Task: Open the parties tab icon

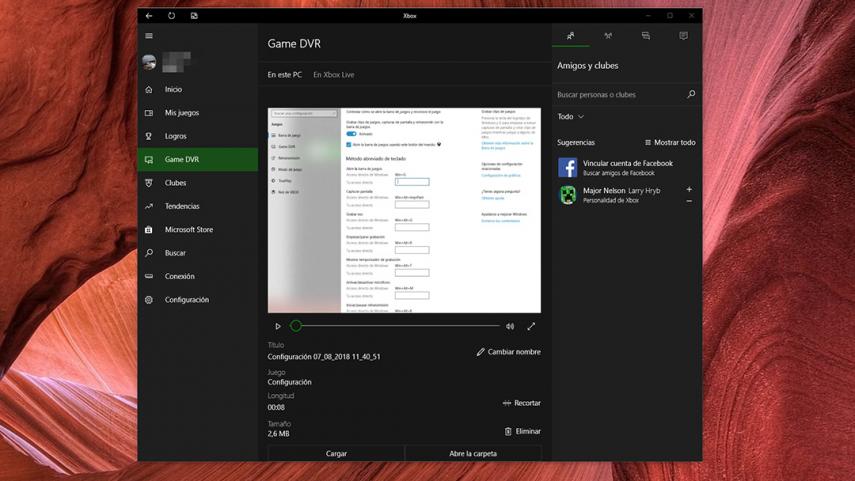Action: coord(608,36)
